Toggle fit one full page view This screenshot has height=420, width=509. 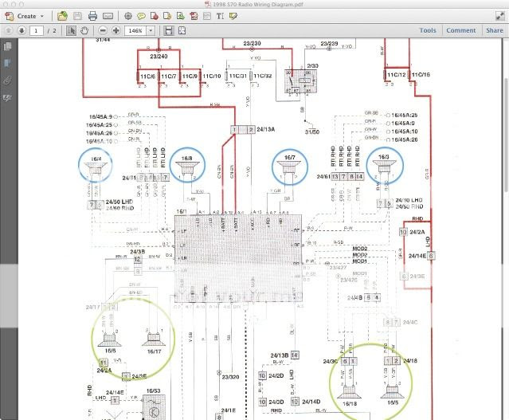point(182,30)
